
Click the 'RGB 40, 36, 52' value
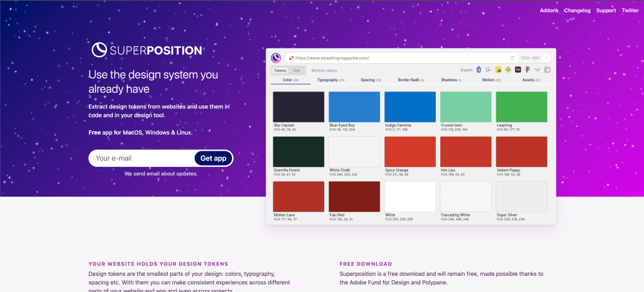coord(284,130)
